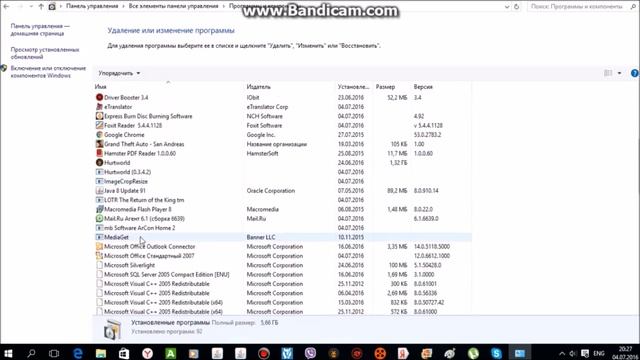Open Windows Start menu
The image size is (640, 360).
point(8,353)
